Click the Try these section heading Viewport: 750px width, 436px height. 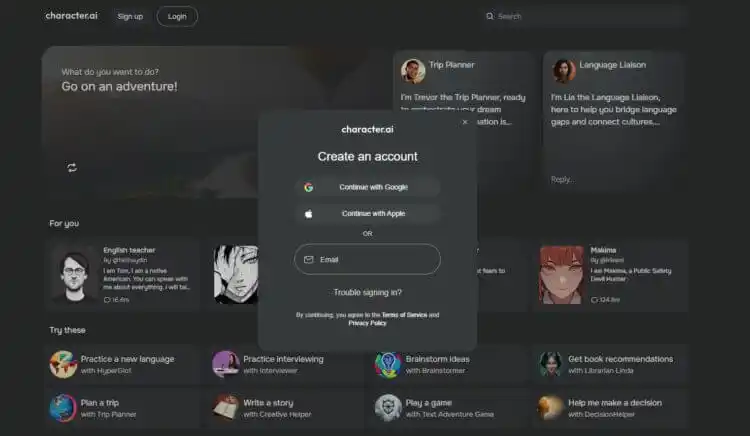click(67, 330)
